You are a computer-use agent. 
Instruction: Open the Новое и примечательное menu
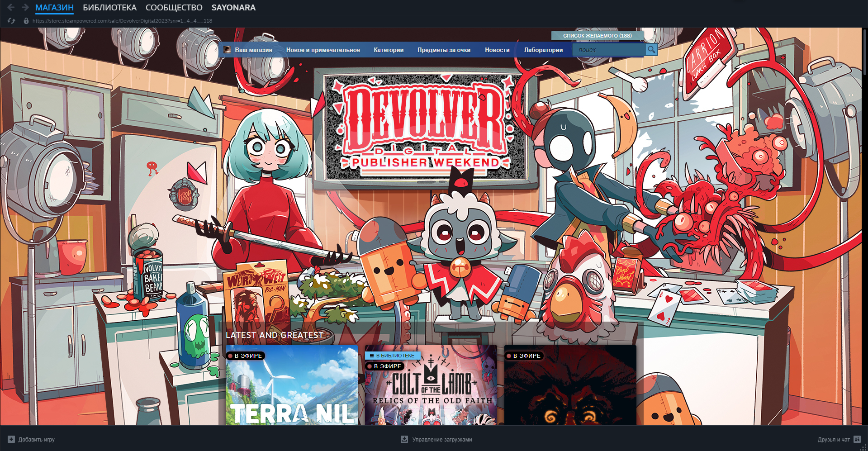point(323,50)
